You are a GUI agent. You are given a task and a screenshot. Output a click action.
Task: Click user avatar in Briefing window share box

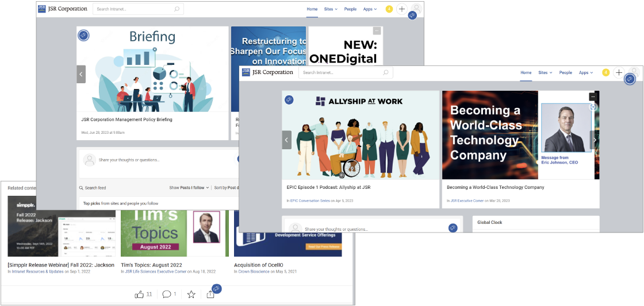pyautogui.click(x=90, y=160)
